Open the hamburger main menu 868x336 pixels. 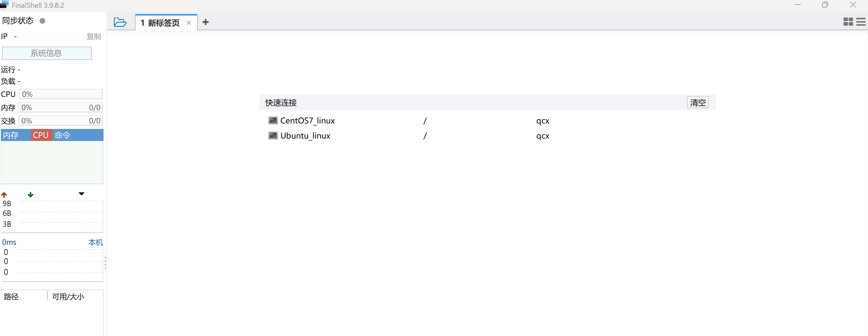pos(860,22)
